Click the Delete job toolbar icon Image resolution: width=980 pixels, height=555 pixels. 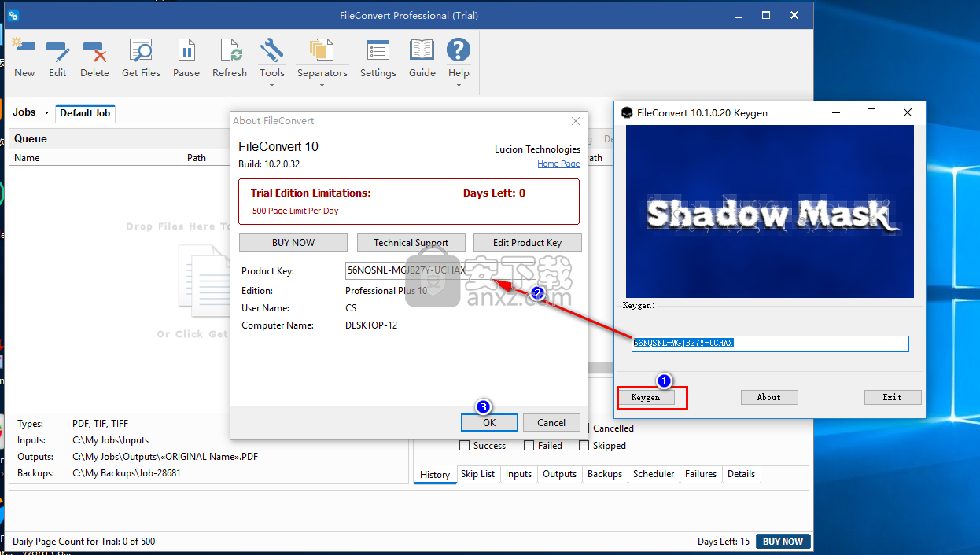pos(94,51)
